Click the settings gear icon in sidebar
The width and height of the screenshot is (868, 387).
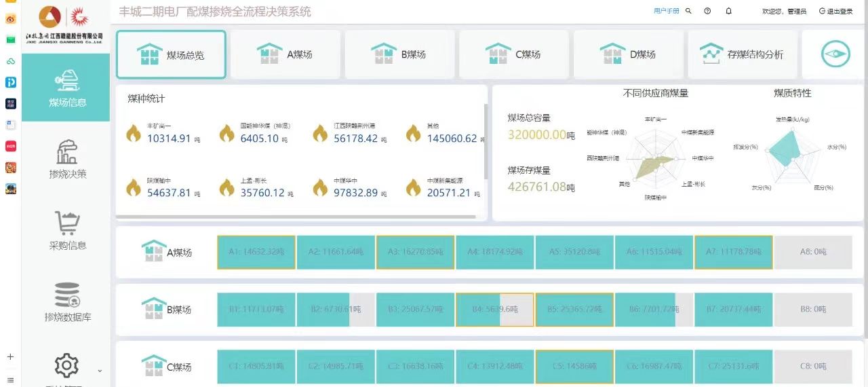point(66,366)
